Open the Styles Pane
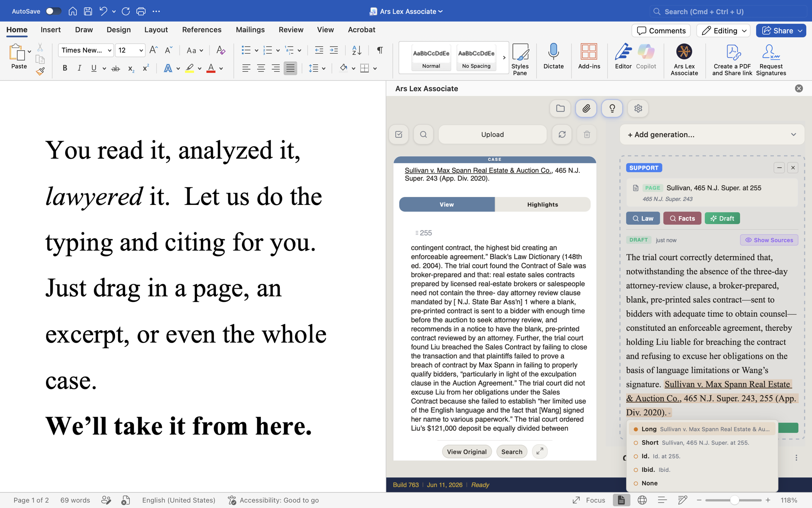The image size is (812, 508). point(520,59)
